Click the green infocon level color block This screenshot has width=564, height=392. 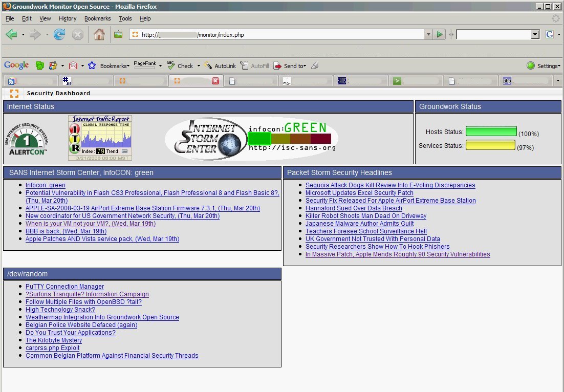tap(259, 139)
